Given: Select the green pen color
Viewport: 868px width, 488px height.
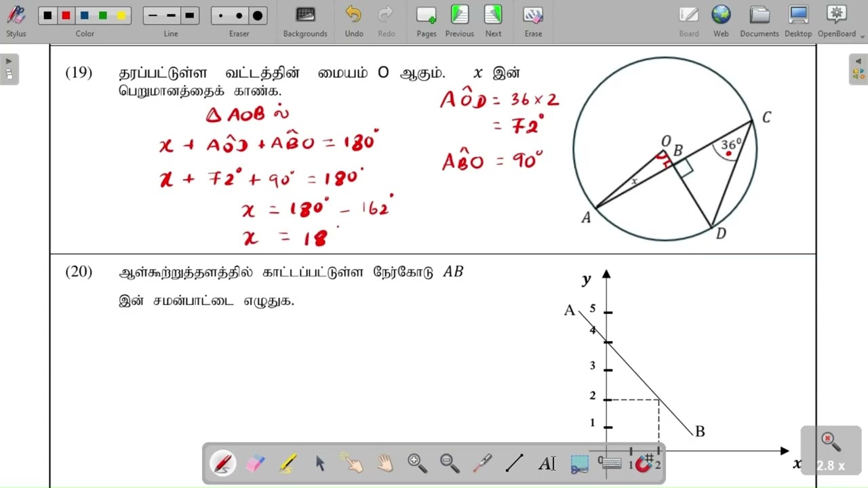Looking at the screenshot, I should point(102,16).
